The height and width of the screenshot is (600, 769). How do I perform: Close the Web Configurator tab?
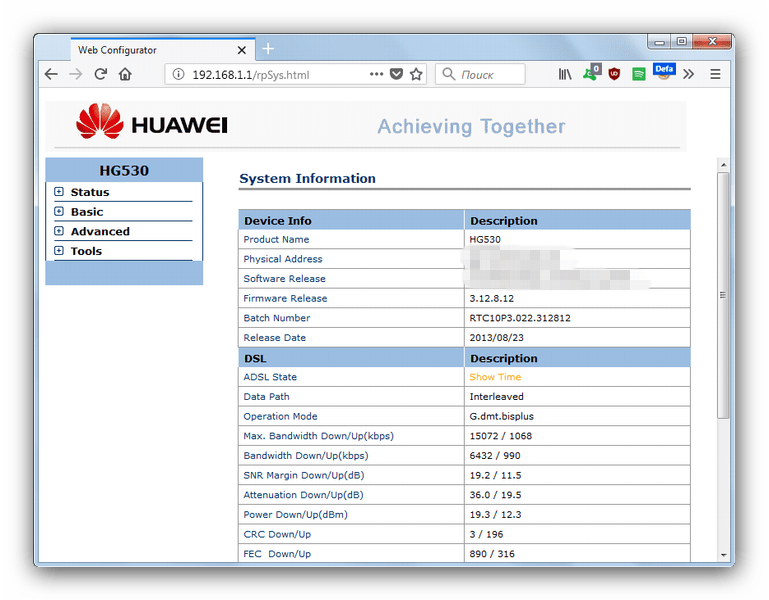pos(241,50)
